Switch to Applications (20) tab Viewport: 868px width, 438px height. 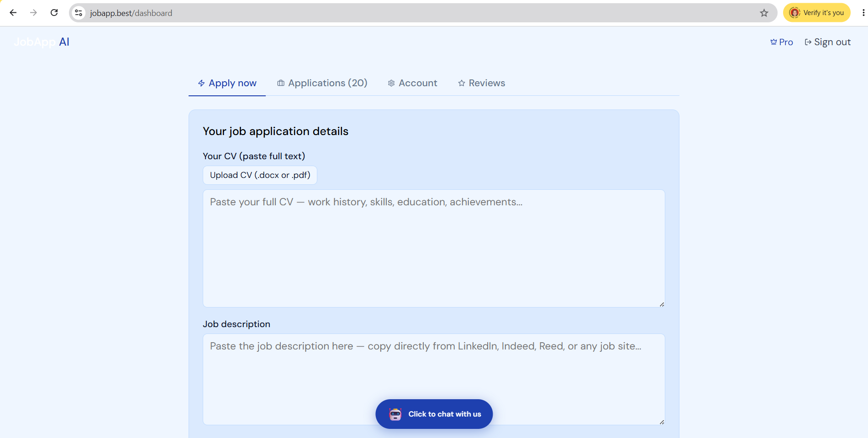(x=322, y=83)
